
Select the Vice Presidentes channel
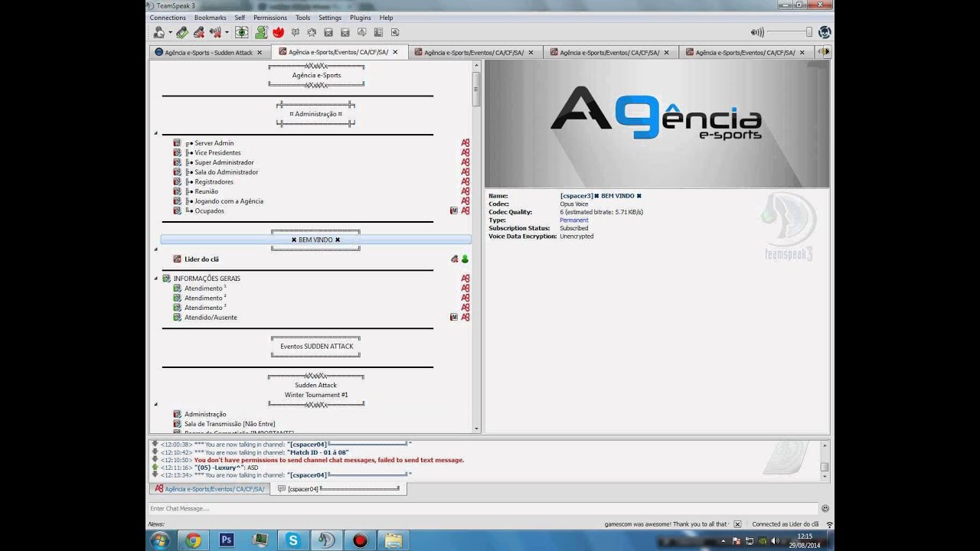pos(217,152)
